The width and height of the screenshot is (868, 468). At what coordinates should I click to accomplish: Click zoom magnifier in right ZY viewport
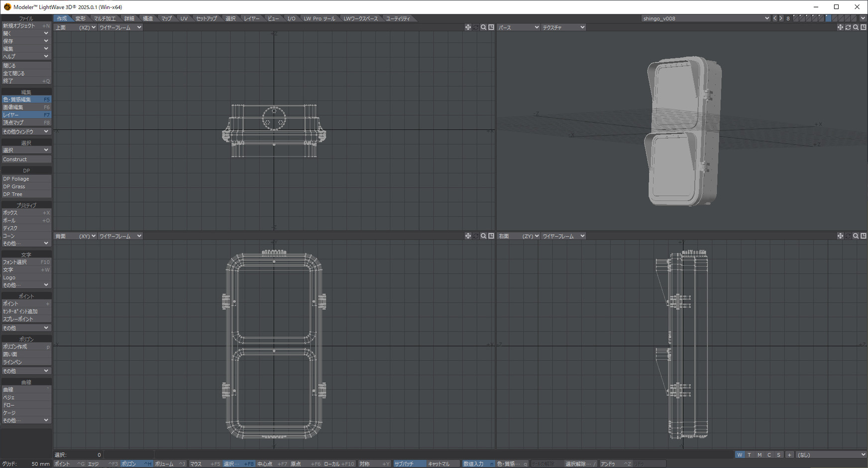click(x=856, y=236)
